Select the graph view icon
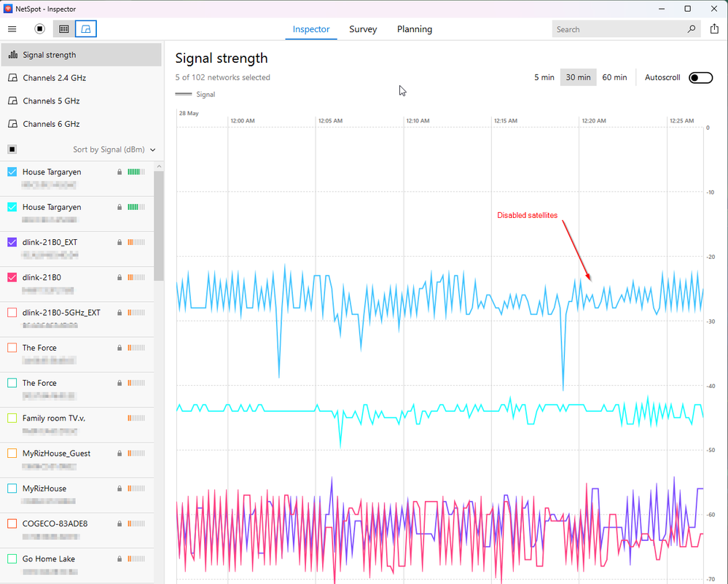Viewport: 728px width, 584px height. pyautogui.click(x=86, y=29)
